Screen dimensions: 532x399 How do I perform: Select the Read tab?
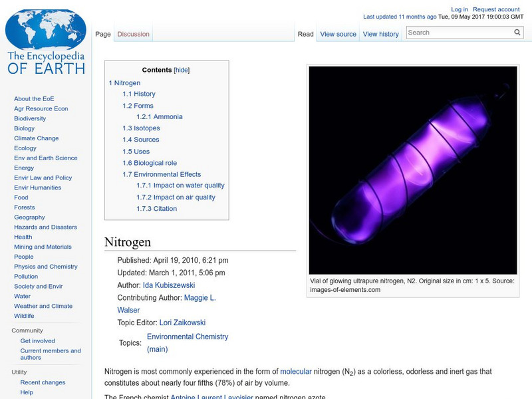(x=305, y=34)
